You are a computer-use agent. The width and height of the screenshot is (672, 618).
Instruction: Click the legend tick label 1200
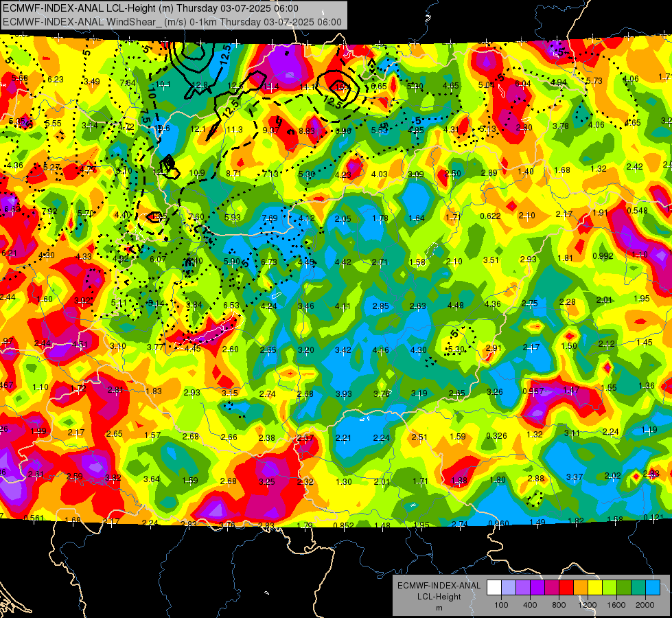coord(588,605)
